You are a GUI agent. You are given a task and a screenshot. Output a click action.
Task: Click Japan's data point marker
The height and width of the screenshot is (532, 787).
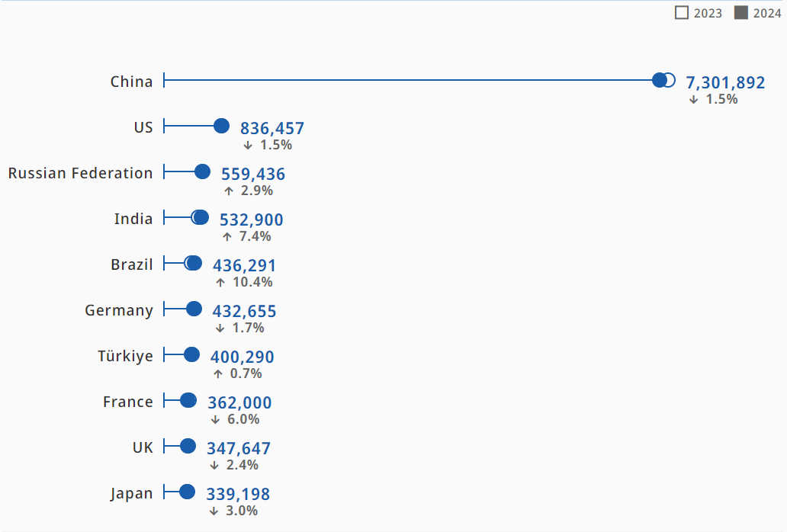click(187, 492)
